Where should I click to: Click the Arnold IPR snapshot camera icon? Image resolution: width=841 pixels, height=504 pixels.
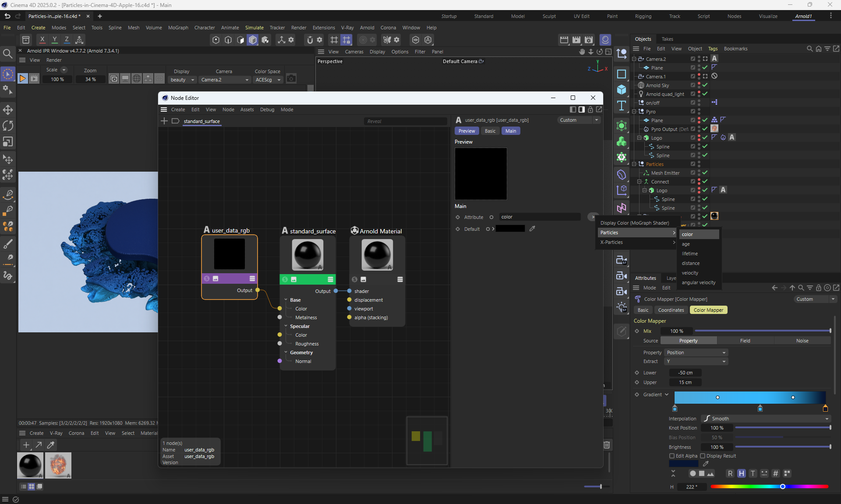(291, 79)
